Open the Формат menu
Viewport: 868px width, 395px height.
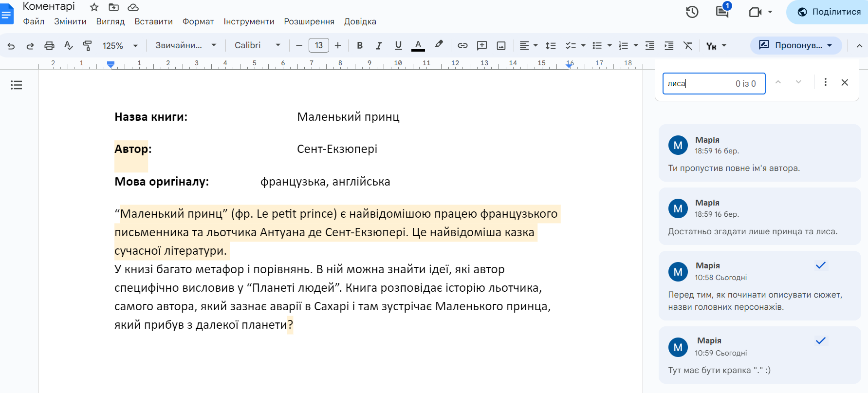tap(198, 21)
